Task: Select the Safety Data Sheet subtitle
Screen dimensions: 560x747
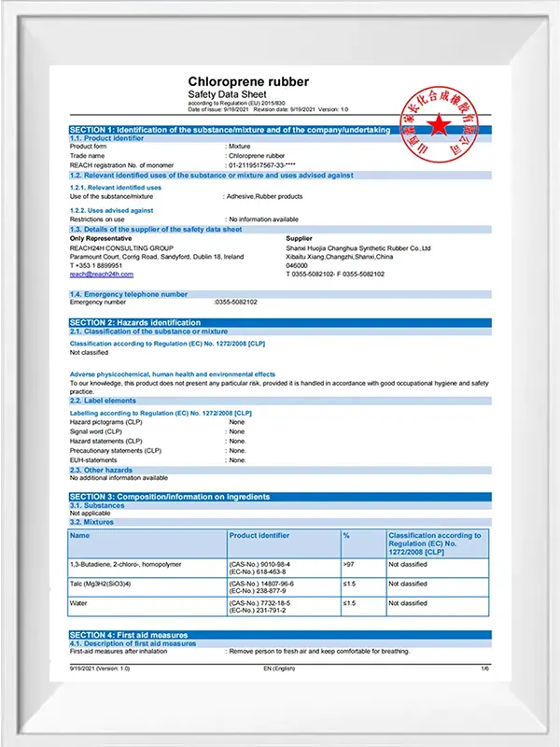Action: click(x=228, y=94)
